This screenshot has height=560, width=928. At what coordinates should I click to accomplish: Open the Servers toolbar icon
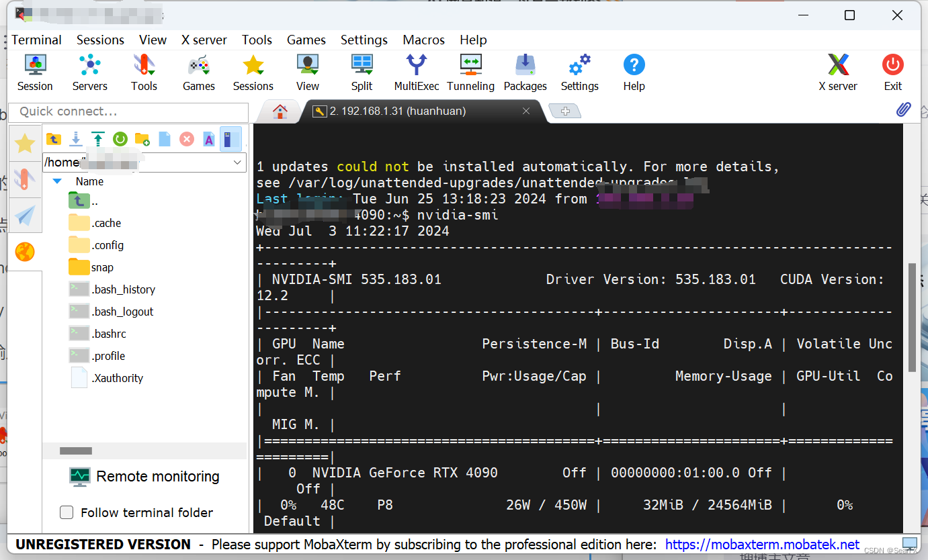(x=89, y=73)
